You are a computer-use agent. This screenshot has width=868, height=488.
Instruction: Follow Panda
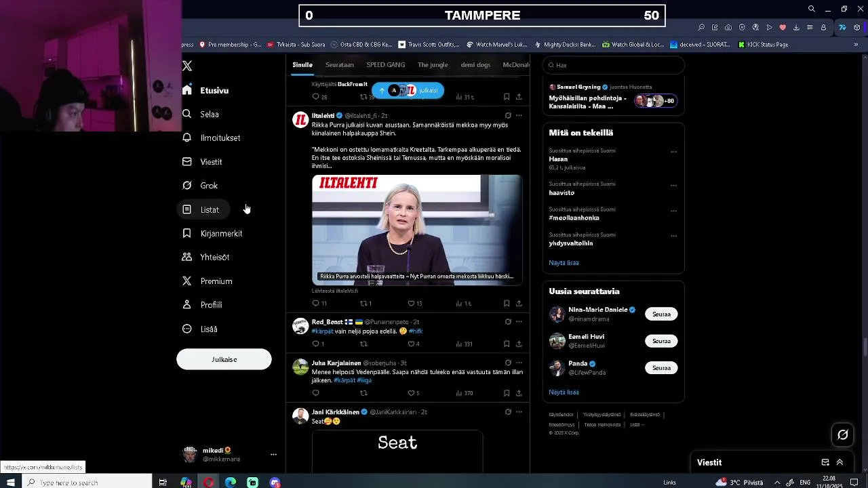point(661,368)
